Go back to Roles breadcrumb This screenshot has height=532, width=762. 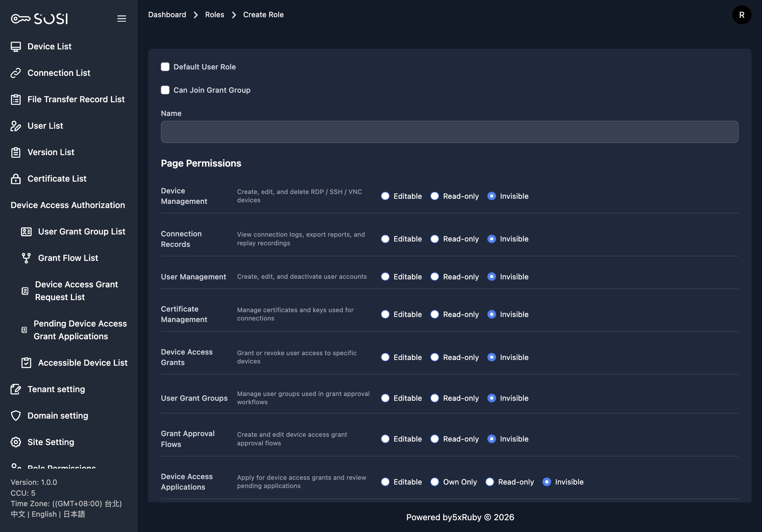[214, 15]
